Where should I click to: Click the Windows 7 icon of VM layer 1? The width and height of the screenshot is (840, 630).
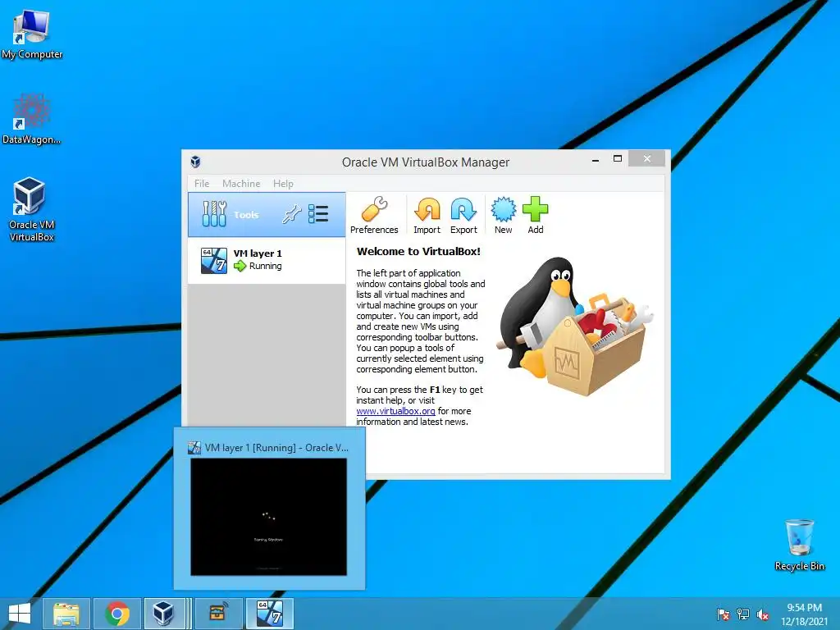click(x=214, y=260)
